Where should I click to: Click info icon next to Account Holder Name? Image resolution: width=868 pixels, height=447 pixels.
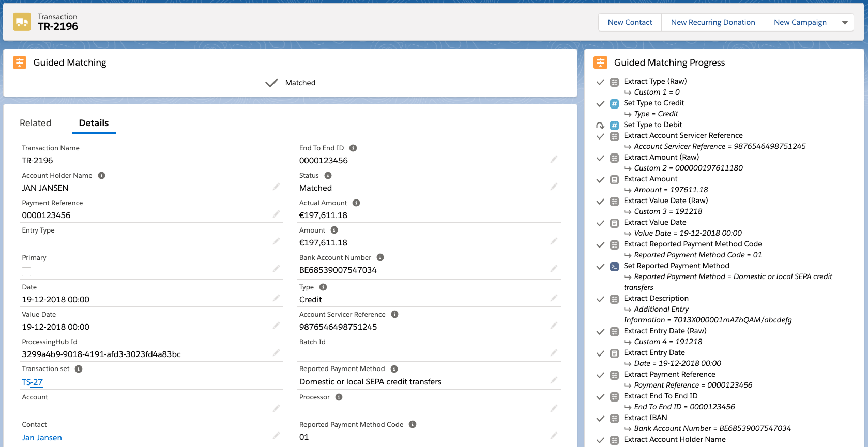point(101,176)
